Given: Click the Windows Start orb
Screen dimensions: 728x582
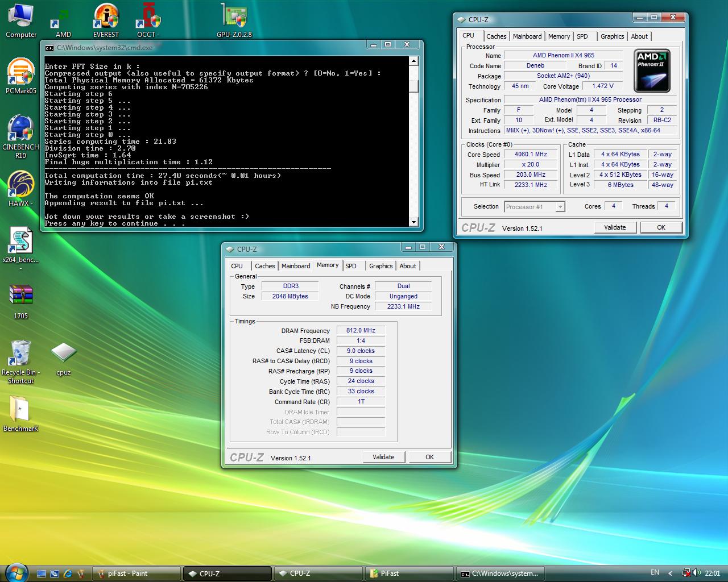Looking at the screenshot, I should click(16, 572).
